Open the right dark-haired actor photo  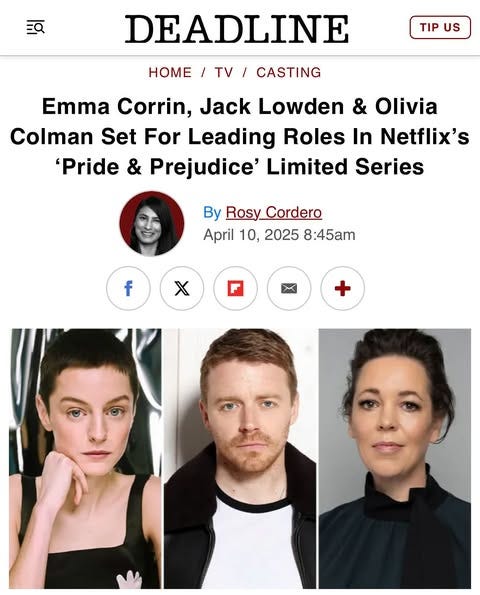[395, 458]
